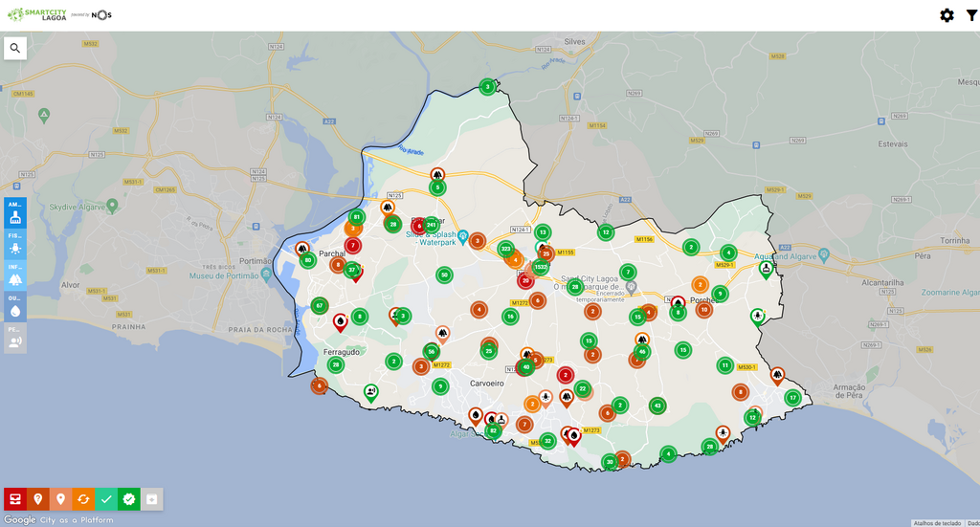Toggle the question-mark pin status filter
The image size is (980, 527).
(x=38, y=498)
